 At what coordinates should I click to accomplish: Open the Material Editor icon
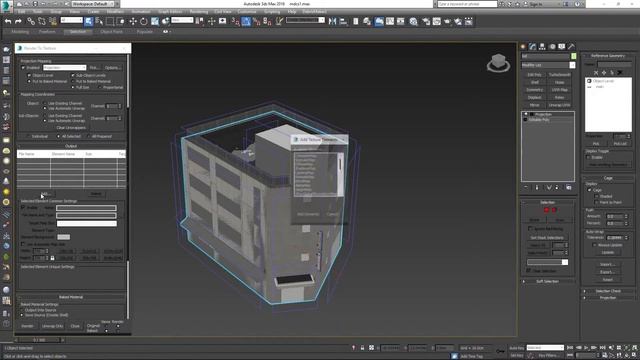(414, 21)
